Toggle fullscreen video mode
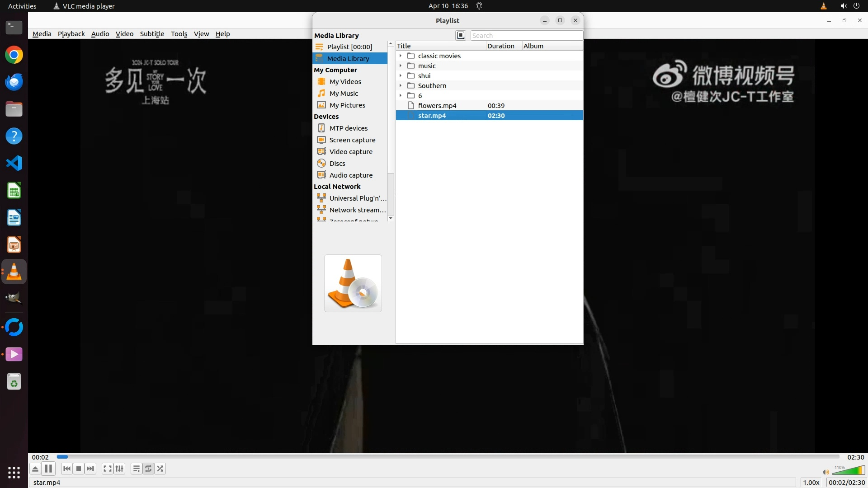 (107, 469)
